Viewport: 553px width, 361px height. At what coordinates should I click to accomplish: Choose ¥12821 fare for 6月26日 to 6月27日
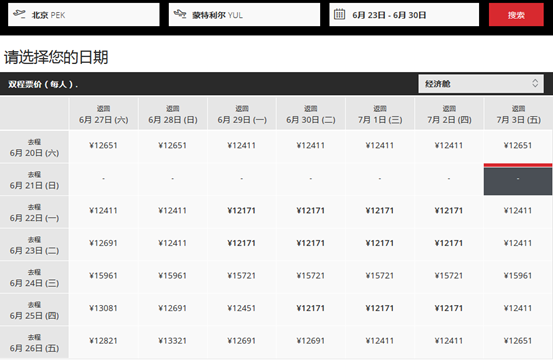tap(104, 341)
